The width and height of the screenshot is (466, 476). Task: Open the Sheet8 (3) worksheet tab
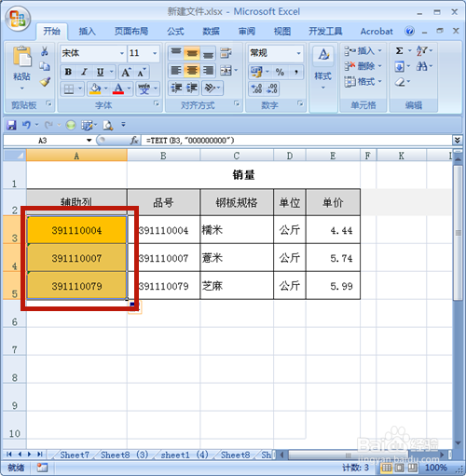(124, 455)
